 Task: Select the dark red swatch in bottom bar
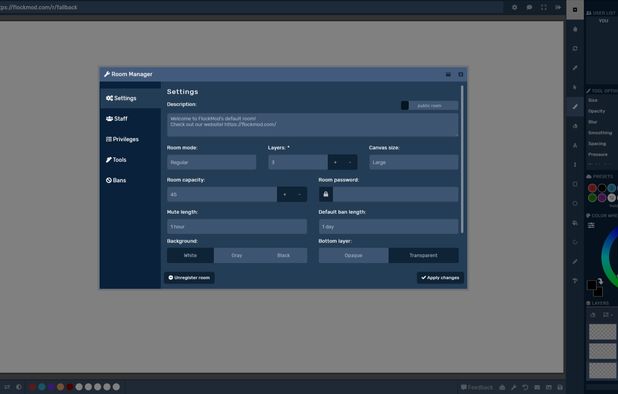click(70, 387)
